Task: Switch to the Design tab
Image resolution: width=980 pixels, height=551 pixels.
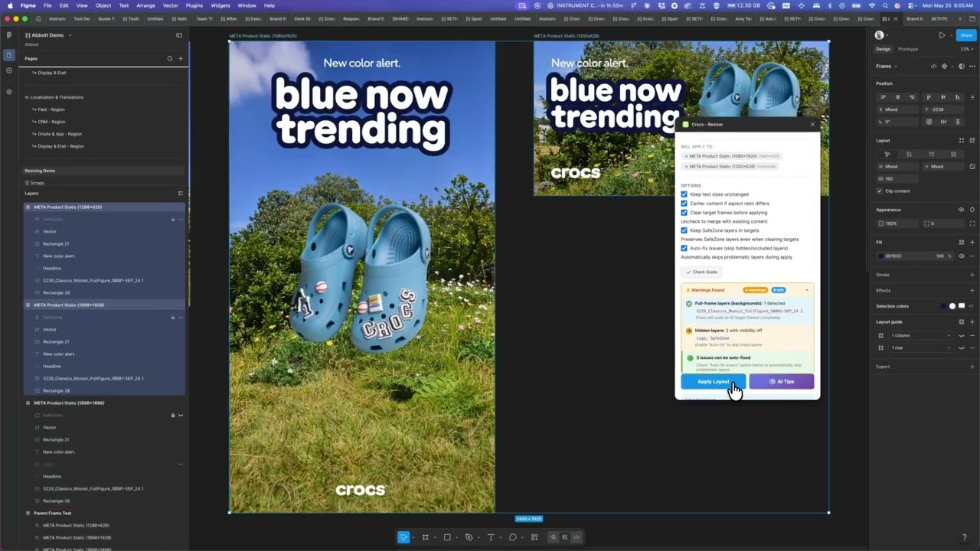Action: 884,49
